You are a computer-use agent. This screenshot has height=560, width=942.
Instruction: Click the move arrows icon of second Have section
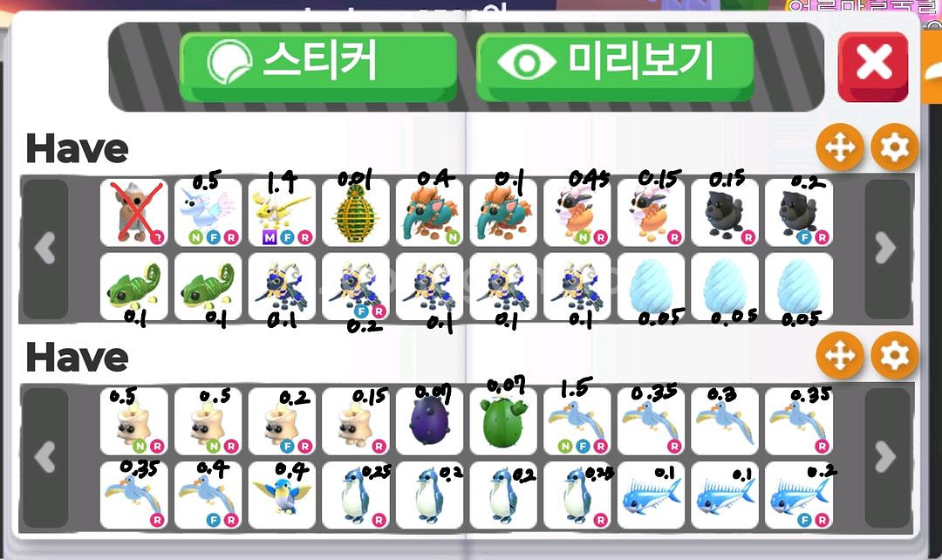840,356
